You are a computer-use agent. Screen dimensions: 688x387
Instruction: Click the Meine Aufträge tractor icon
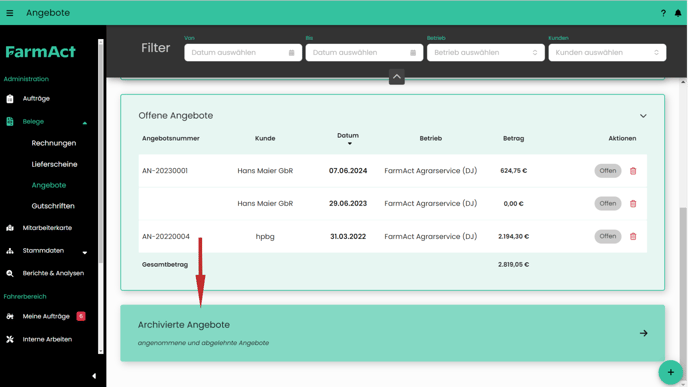click(x=10, y=316)
